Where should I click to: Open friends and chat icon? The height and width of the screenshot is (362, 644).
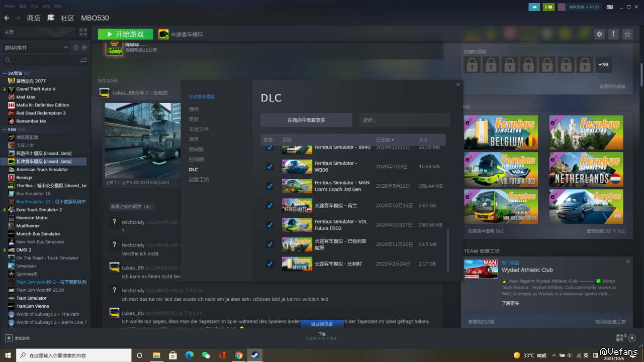coord(632,338)
